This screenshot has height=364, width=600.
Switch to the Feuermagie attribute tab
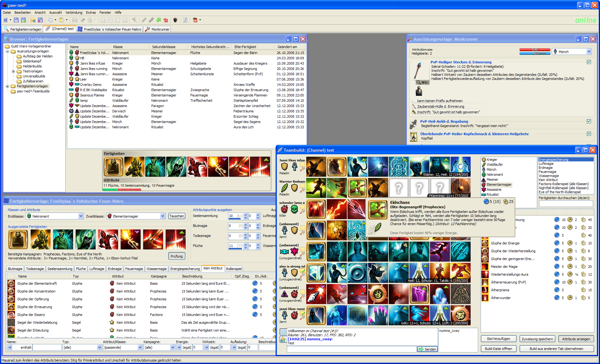point(134,269)
